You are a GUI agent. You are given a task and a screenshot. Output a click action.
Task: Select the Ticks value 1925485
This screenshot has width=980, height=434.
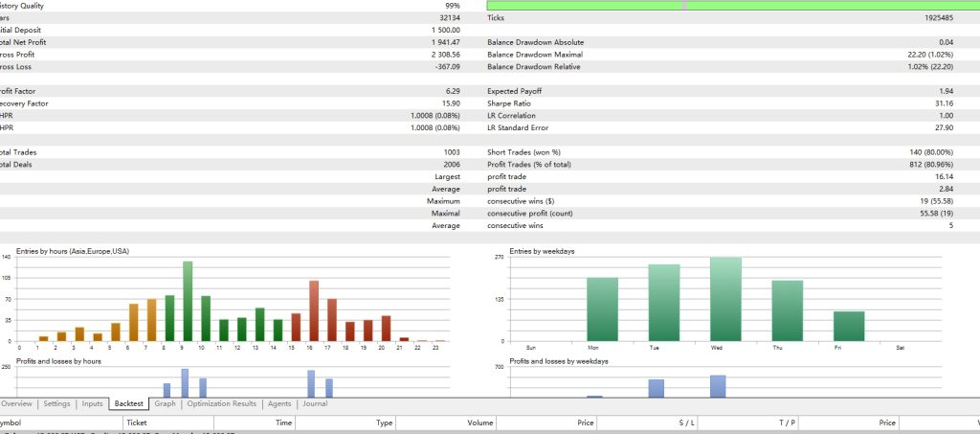click(x=939, y=18)
